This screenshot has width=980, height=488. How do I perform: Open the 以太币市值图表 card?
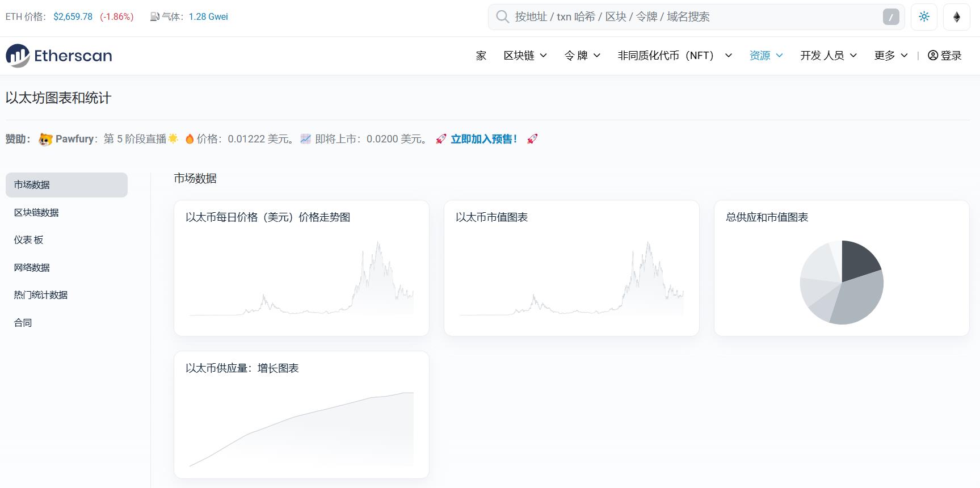pos(571,268)
